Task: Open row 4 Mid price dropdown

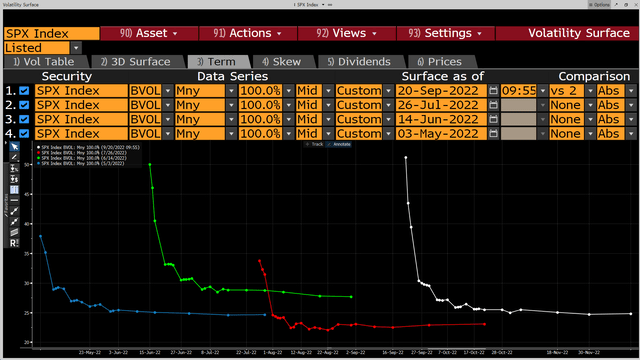Action: click(x=329, y=133)
